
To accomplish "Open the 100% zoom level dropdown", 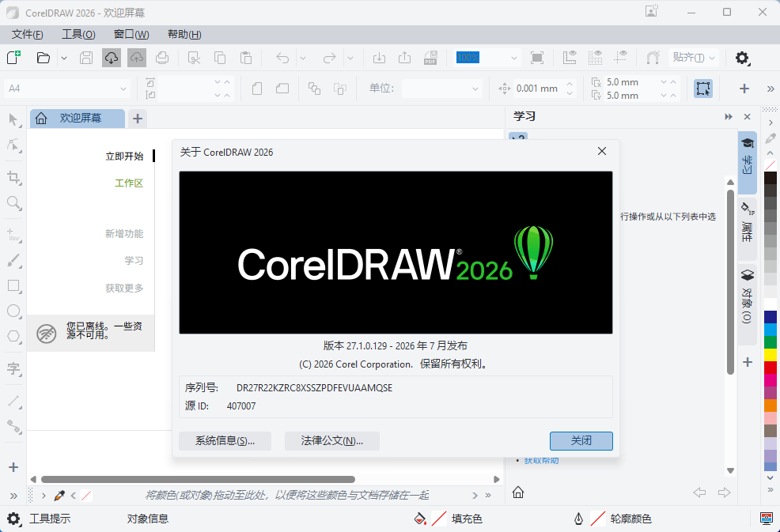I will click(x=514, y=58).
